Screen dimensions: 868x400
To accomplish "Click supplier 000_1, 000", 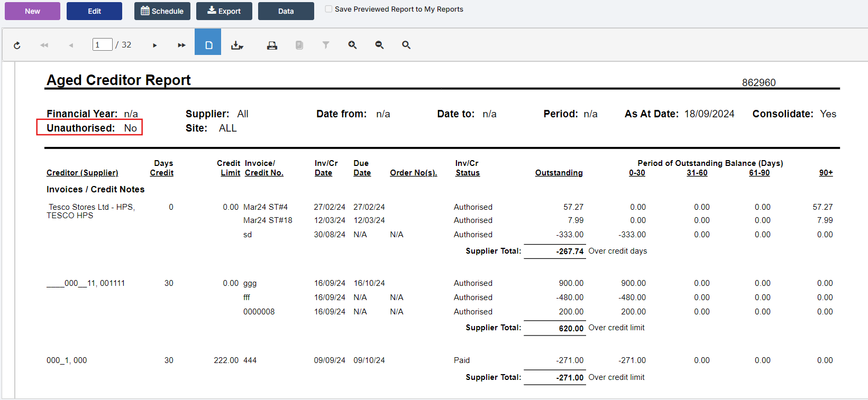I will (x=67, y=360).
